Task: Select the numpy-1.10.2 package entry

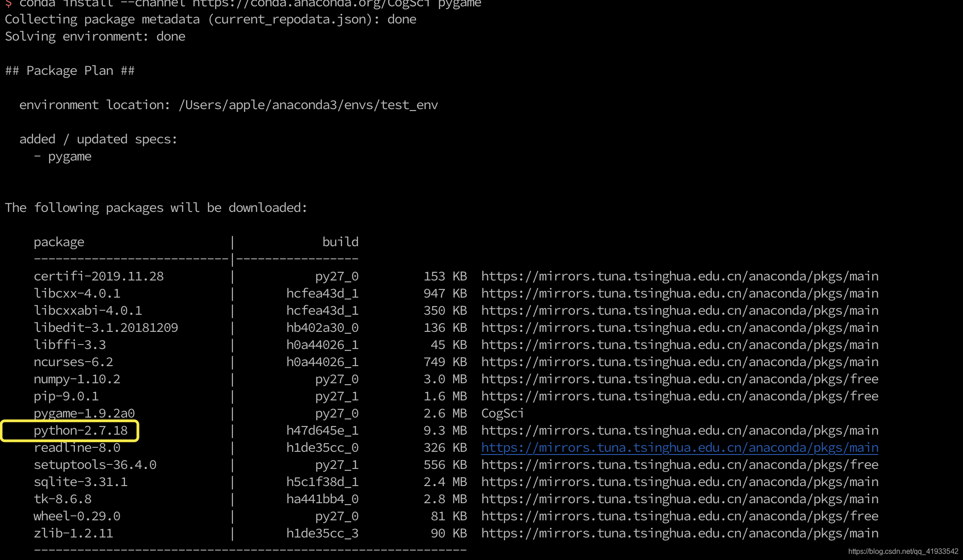Action: point(77,379)
